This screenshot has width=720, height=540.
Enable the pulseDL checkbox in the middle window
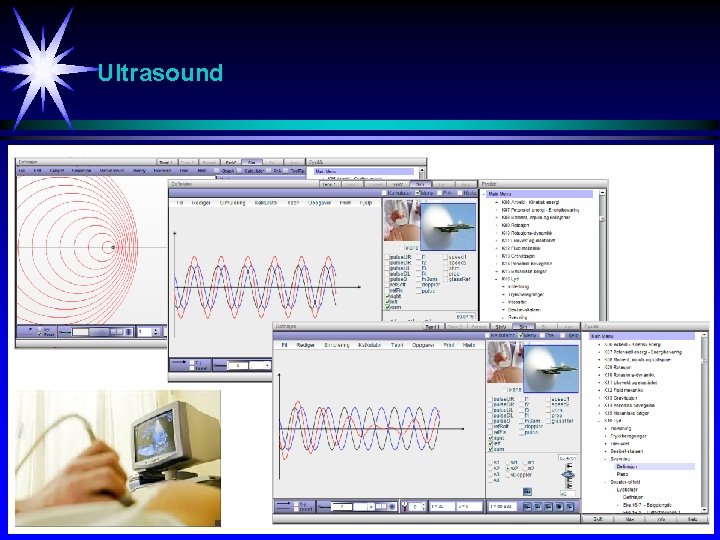click(387, 274)
